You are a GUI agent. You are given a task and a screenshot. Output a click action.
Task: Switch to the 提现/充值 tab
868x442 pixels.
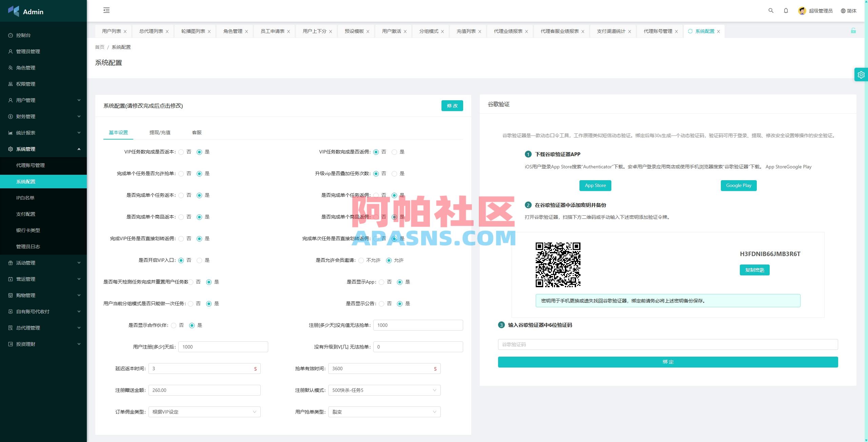point(160,132)
